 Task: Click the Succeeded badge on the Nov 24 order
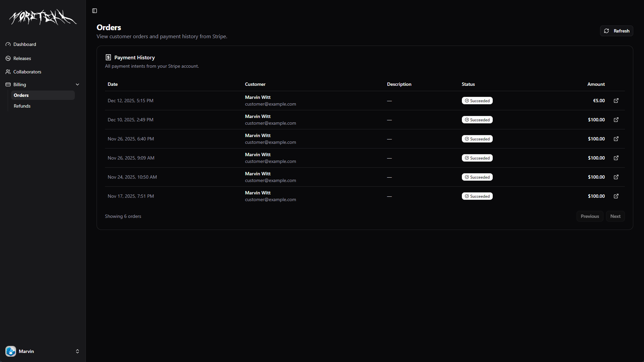click(x=477, y=177)
